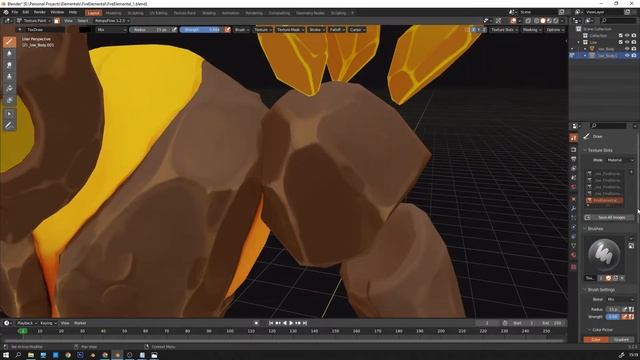Select the Soften tool in the toolbar
The width and height of the screenshot is (640, 360).
coord(9,53)
